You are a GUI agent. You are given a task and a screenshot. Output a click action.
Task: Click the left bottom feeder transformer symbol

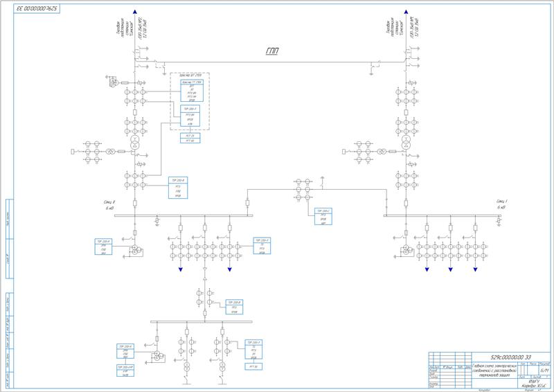click(186, 366)
